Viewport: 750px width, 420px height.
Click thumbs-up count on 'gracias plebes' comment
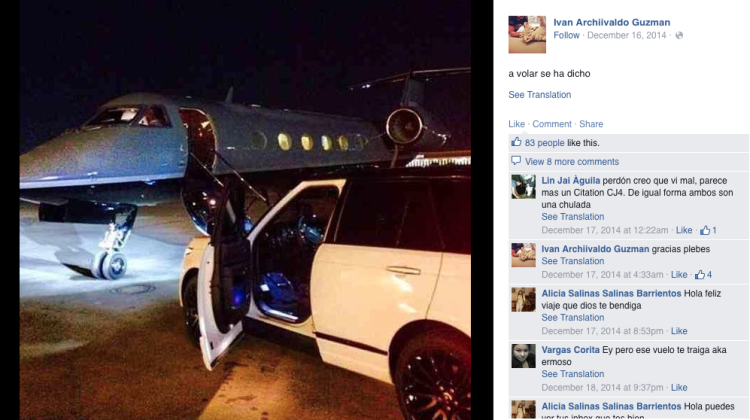(x=704, y=275)
